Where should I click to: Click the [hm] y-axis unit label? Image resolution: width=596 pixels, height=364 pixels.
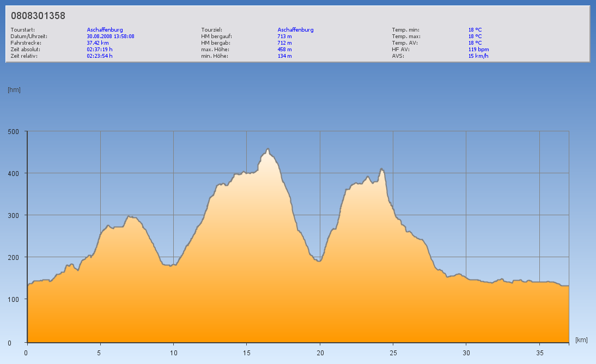pos(14,90)
